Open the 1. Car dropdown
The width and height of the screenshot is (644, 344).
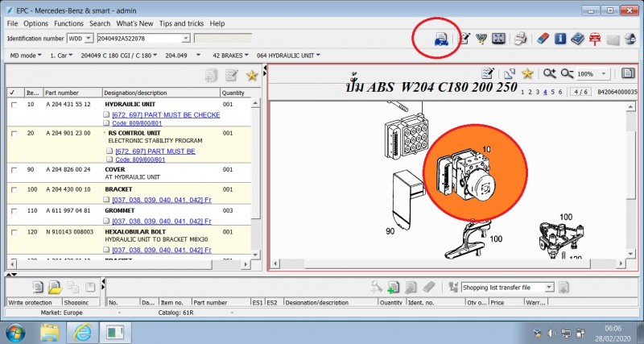(x=61, y=55)
